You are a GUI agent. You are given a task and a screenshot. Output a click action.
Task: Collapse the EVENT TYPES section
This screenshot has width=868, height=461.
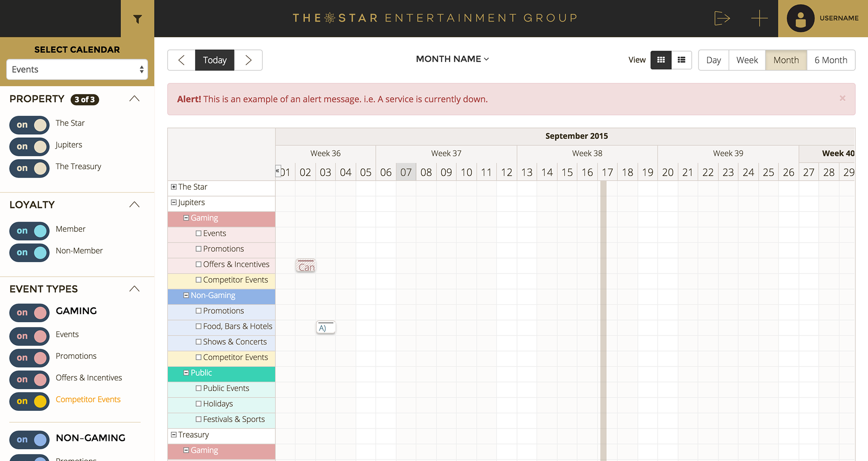134,289
